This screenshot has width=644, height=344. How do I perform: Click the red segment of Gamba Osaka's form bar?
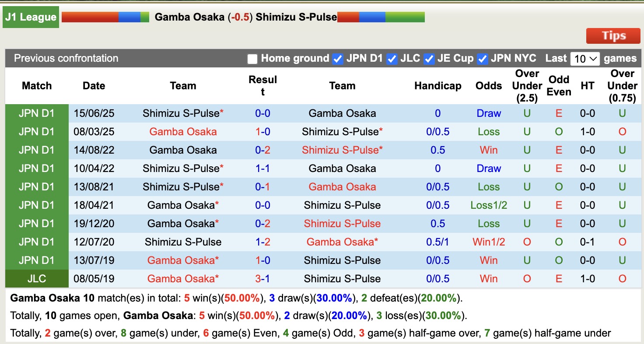coord(90,17)
